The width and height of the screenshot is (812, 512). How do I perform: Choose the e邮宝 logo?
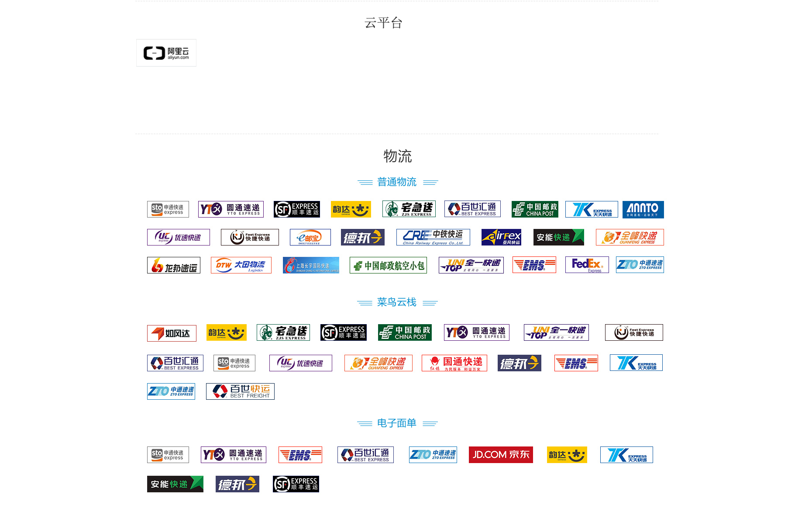pyautogui.click(x=310, y=237)
